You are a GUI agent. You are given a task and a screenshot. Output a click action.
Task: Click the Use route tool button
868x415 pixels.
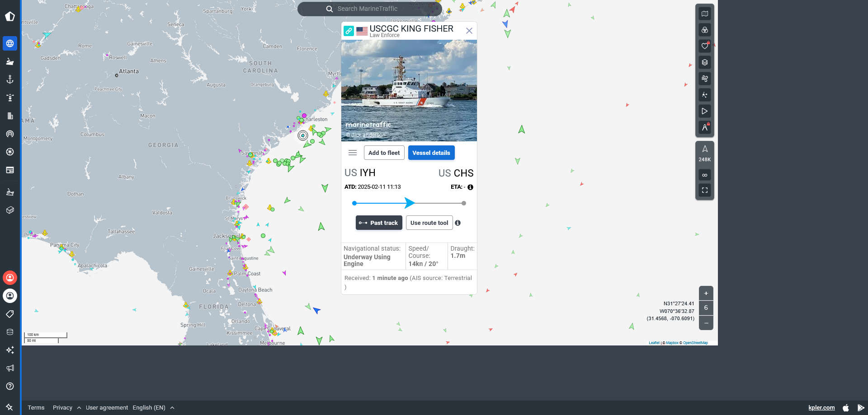(429, 223)
